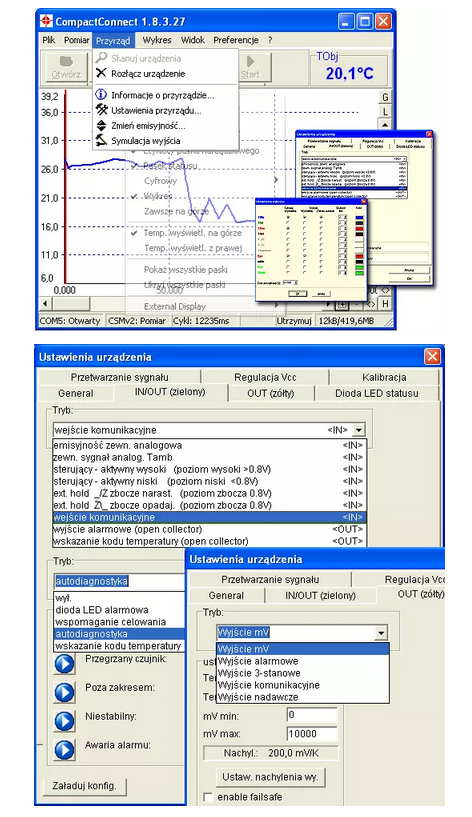Open the Regulacja Vcc tab above IN/OUT (zielony)
This screenshot has width=472, height=817.
265,377
